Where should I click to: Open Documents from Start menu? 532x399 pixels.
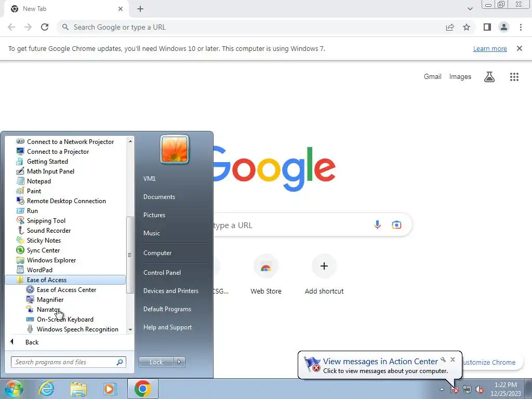pos(159,197)
